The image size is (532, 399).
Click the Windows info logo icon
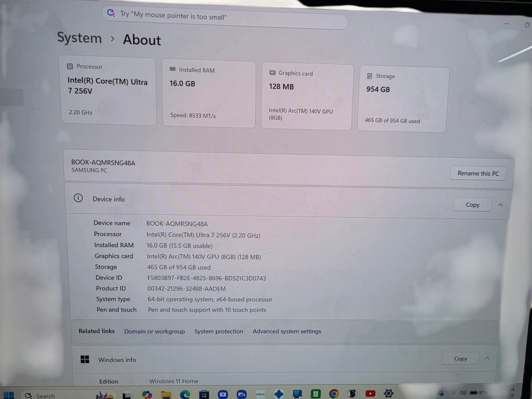click(x=85, y=359)
